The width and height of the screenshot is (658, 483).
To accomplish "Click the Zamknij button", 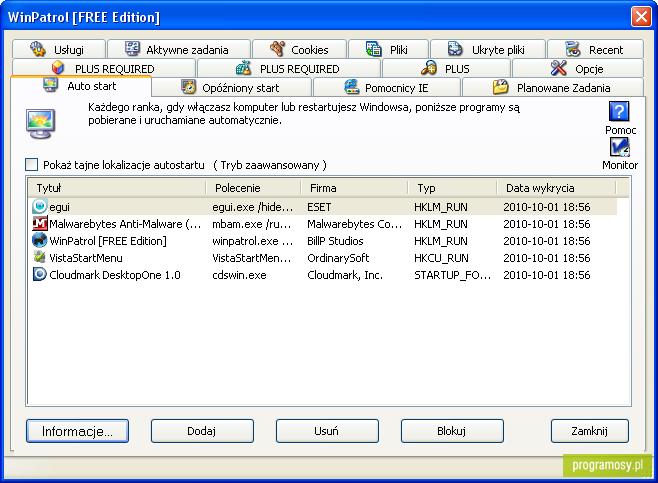I will [590, 431].
